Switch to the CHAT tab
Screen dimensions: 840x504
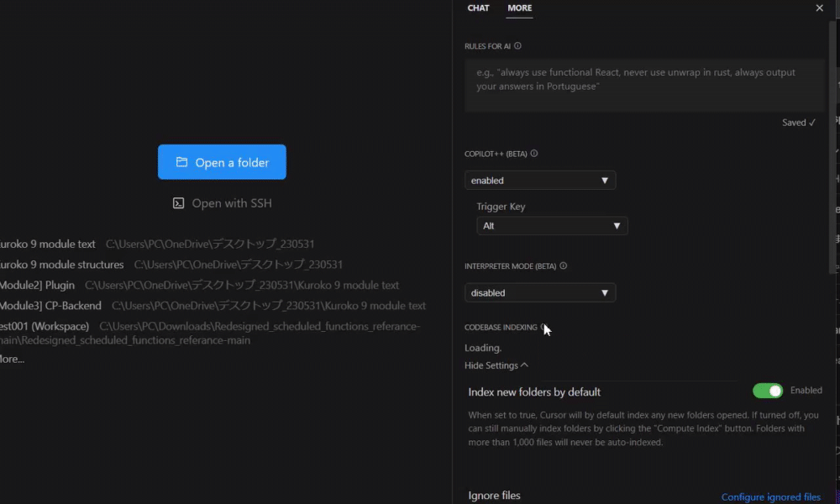(x=478, y=8)
